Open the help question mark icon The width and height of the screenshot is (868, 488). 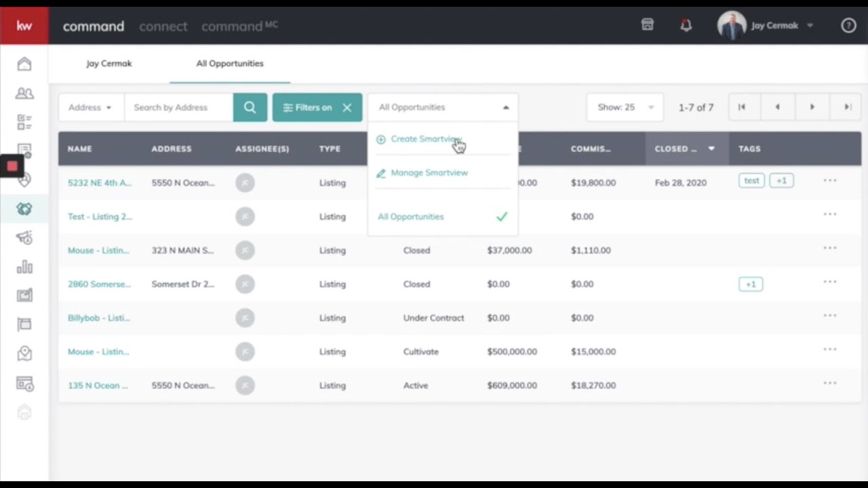848,26
